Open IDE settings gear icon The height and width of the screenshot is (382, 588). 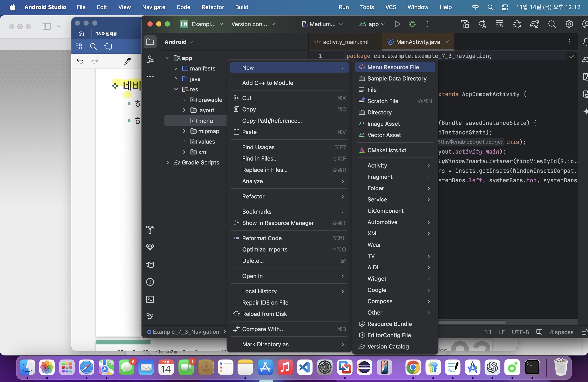click(569, 24)
